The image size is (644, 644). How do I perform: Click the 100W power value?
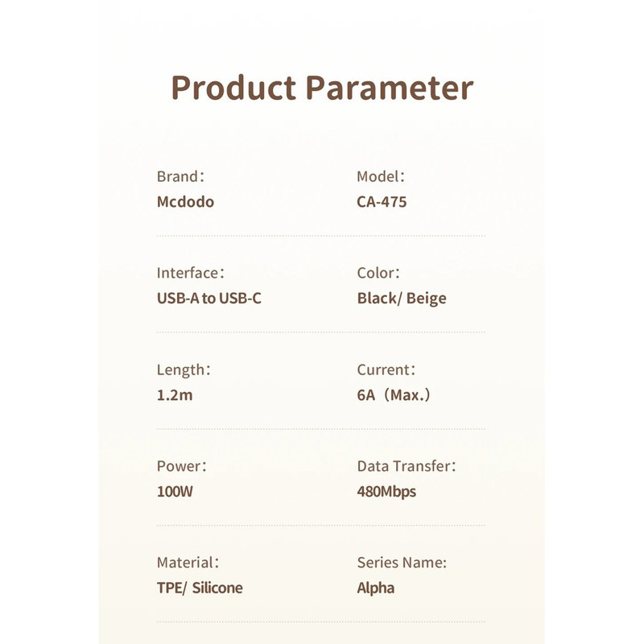(175, 492)
